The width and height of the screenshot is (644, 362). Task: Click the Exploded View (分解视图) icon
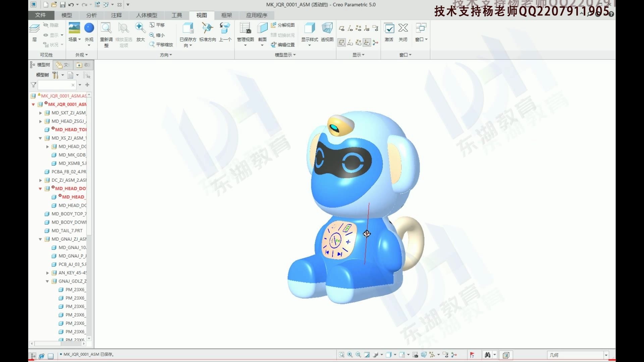coord(273,25)
